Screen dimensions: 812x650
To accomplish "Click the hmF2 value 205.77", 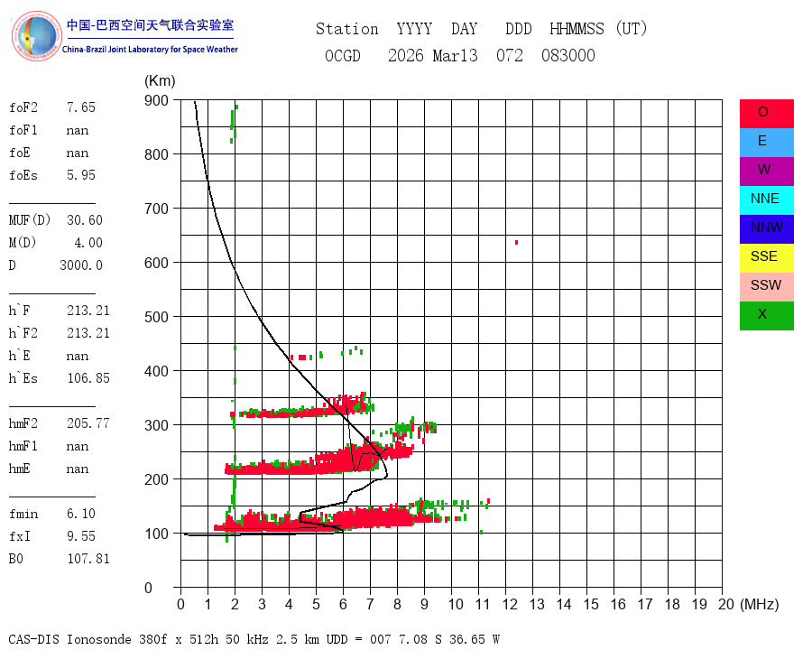I will click(88, 423).
